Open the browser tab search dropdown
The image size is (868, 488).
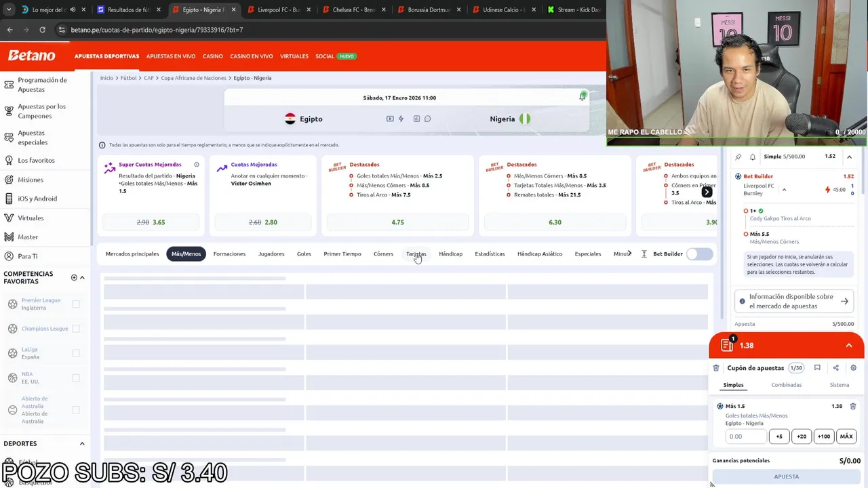[x=9, y=9]
